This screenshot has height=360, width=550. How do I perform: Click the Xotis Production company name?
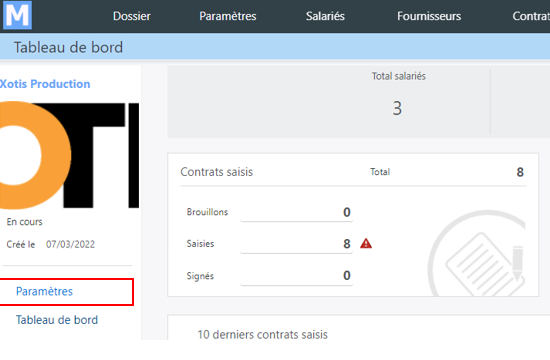point(45,84)
